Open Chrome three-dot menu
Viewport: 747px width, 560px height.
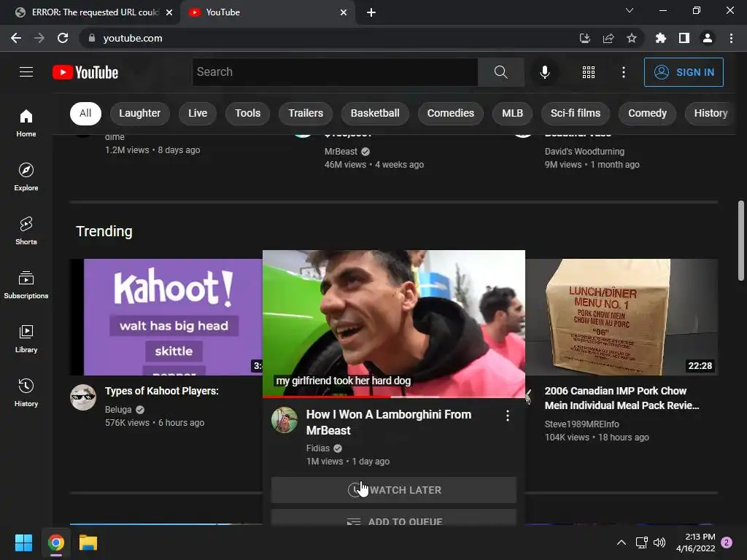tap(731, 38)
